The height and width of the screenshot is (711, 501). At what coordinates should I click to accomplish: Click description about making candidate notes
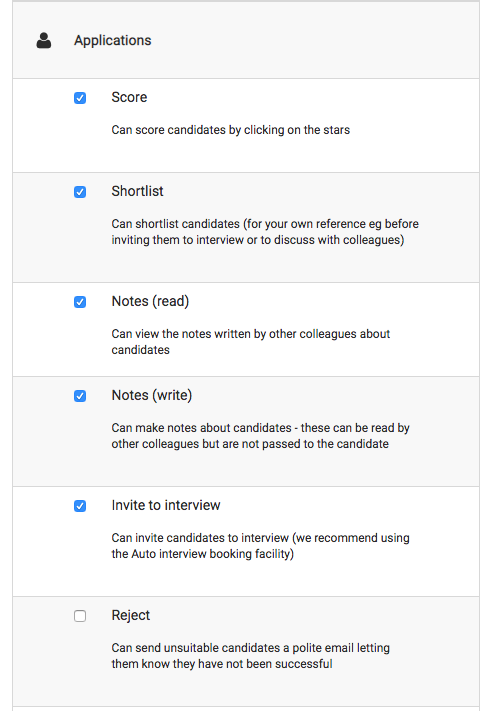pos(261,436)
